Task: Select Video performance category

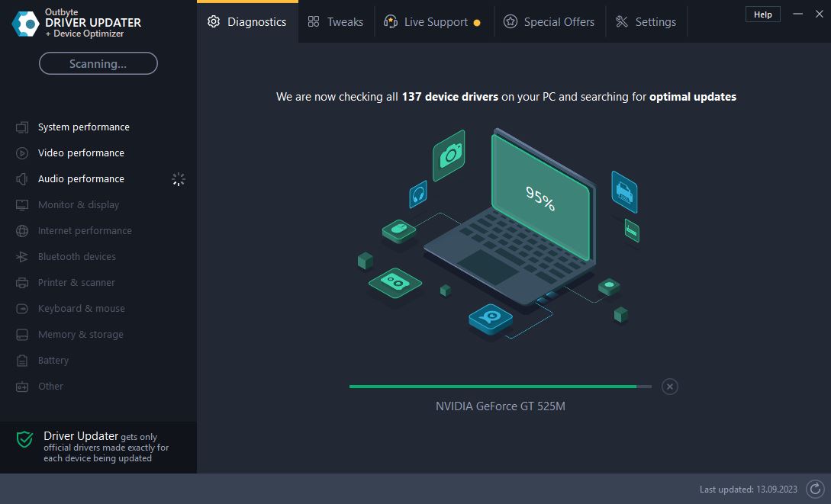Action: coord(81,153)
